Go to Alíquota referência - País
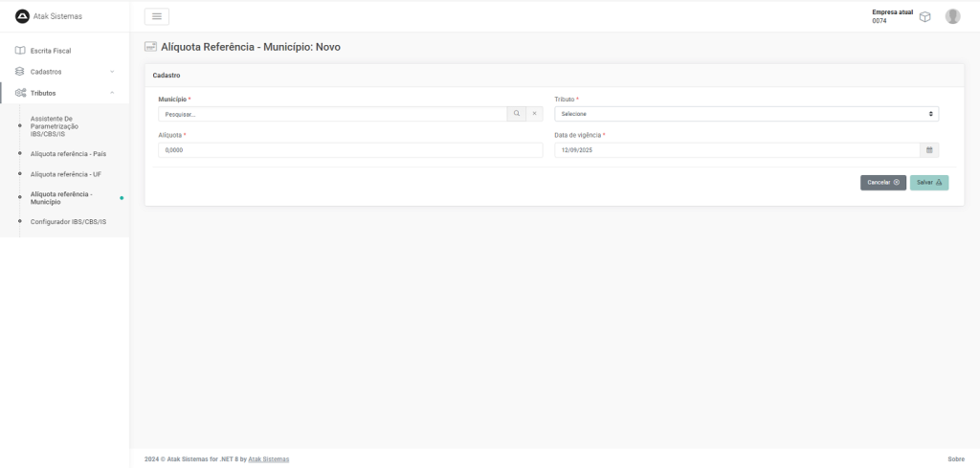The image size is (980, 468). (68, 153)
